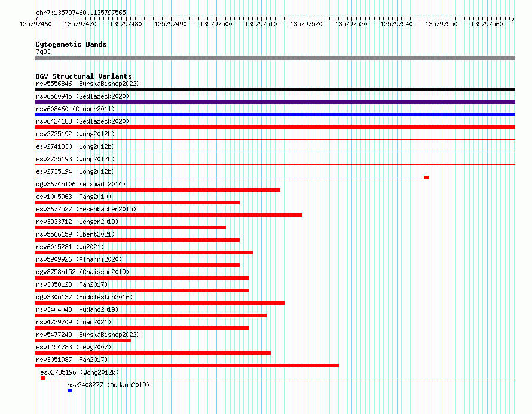Select esv2735194 (Wong2012b) label
This screenshot has width=532, height=414.
click(x=75, y=171)
